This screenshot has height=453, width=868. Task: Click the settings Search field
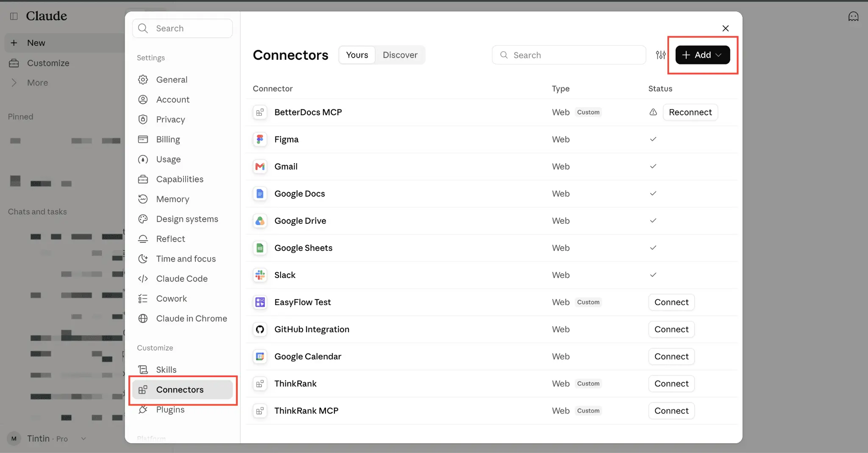183,28
